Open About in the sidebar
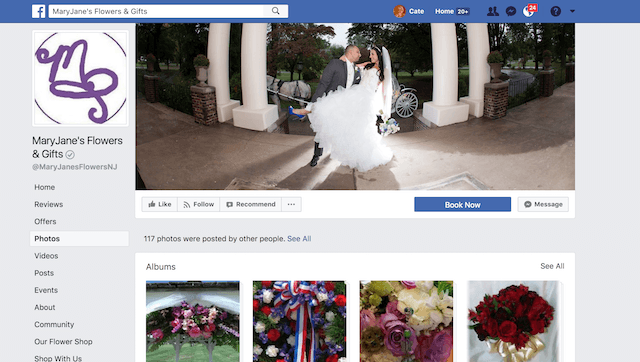This screenshot has height=362, width=640. (x=45, y=307)
